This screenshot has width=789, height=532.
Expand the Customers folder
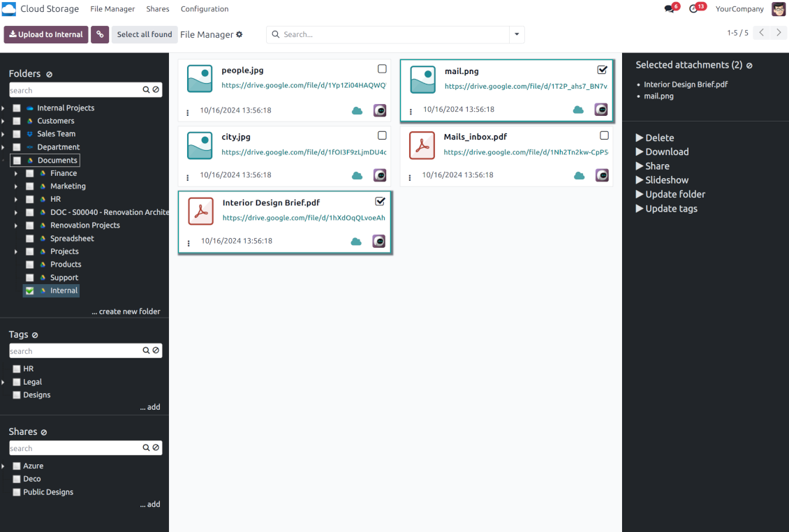3,121
